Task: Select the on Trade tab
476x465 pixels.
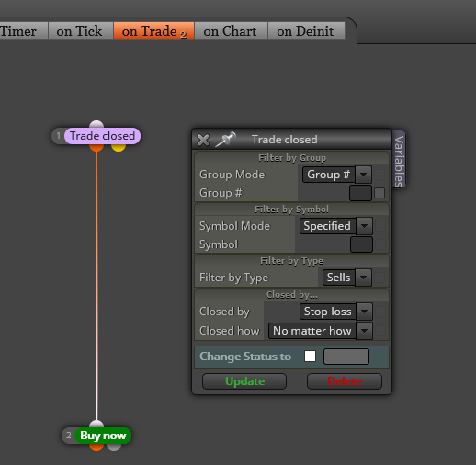Action: tap(153, 31)
